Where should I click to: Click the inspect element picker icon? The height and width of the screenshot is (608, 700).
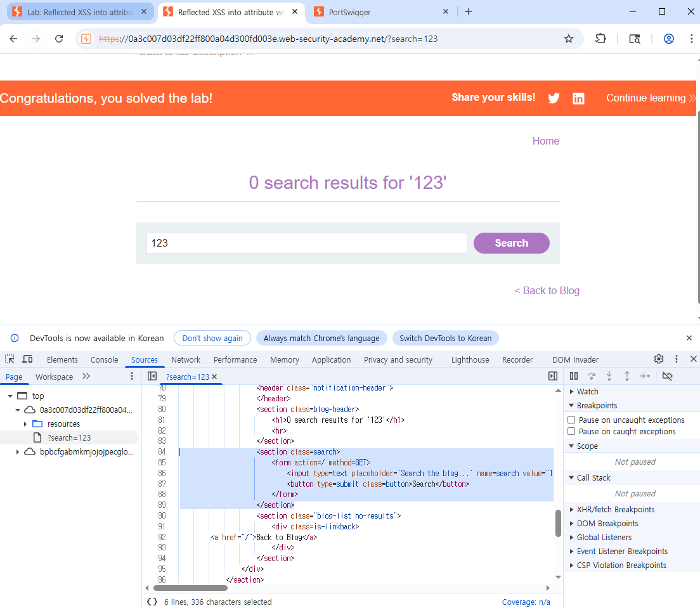tap(10, 359)
